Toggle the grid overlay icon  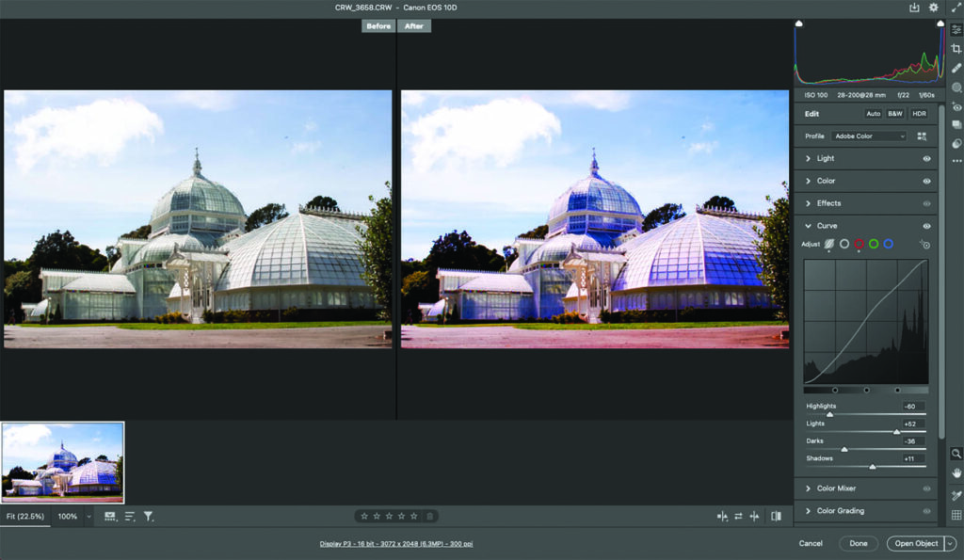click(956, 515)
